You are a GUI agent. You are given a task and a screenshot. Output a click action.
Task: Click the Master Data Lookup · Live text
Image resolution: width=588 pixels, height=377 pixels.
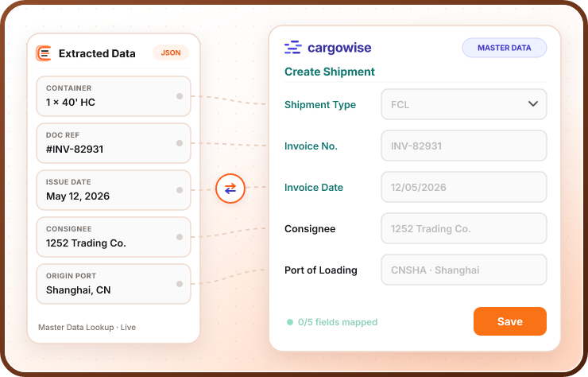(x=87, y=328)
